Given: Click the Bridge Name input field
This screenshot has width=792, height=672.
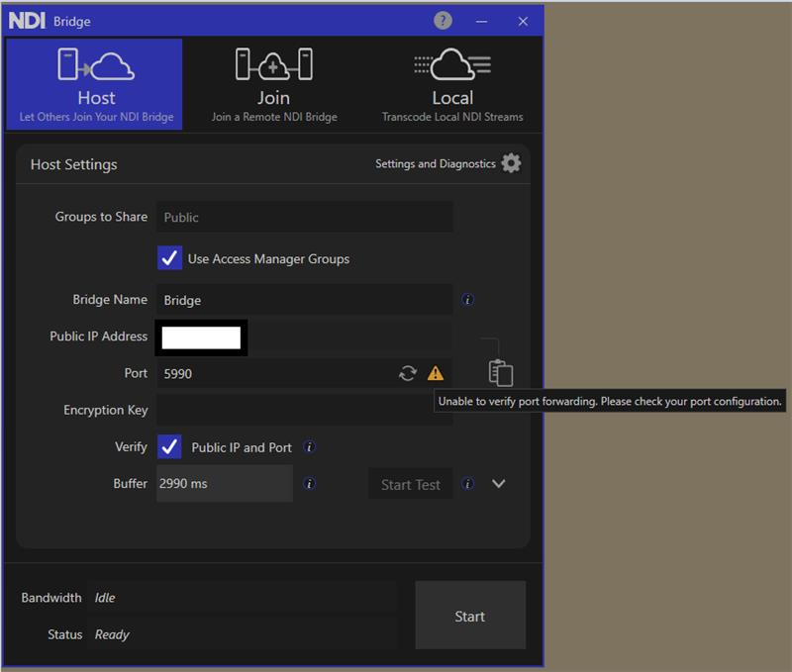Looking at the screenshot, I should tap(304, 300).
